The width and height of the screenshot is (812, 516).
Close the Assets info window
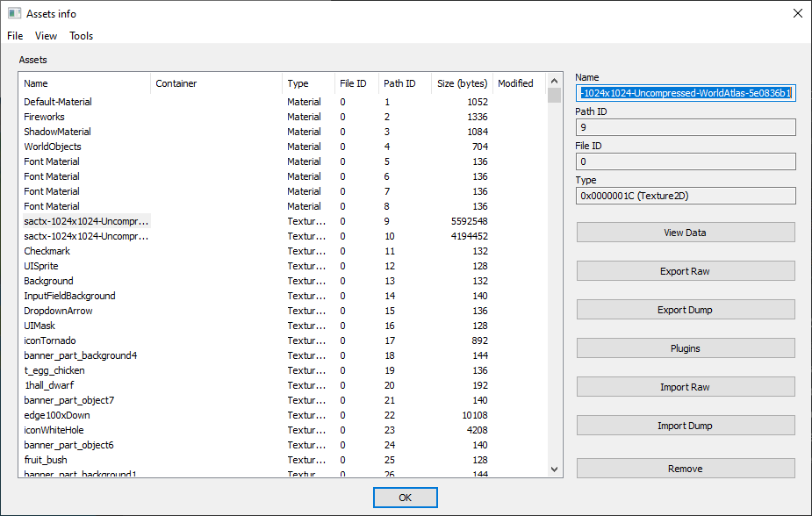797,13
